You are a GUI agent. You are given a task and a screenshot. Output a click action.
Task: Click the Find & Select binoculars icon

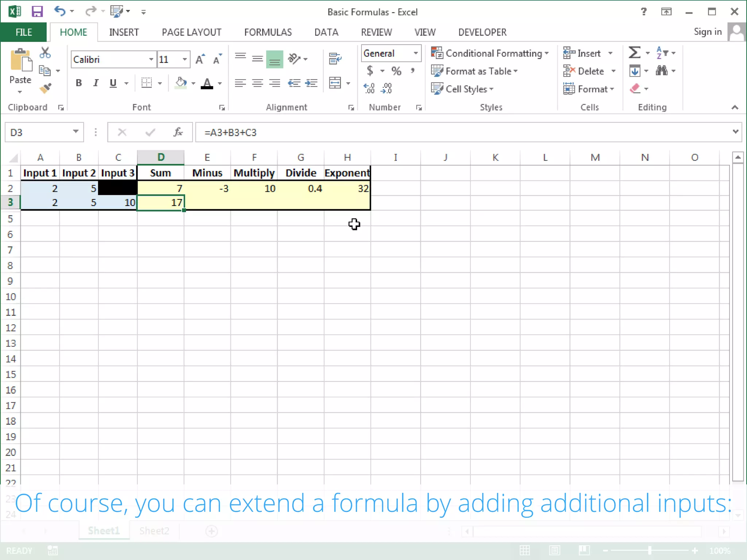(x=661, y=71)
